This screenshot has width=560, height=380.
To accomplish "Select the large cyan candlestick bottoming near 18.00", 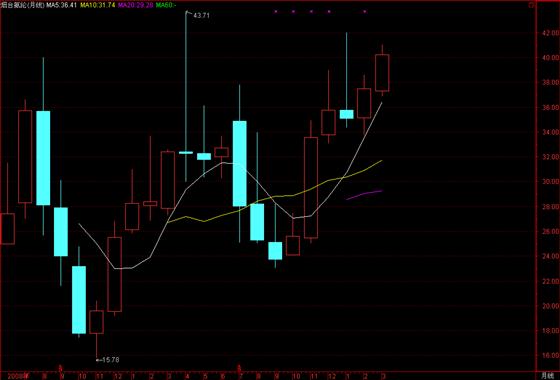I will (x=79, y=300).
